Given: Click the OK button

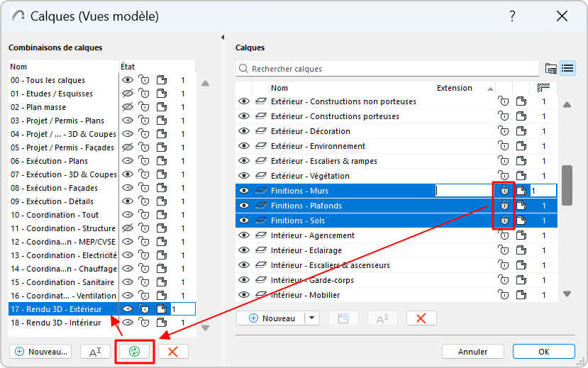Looking at the screenshot, I should (543, 352).
